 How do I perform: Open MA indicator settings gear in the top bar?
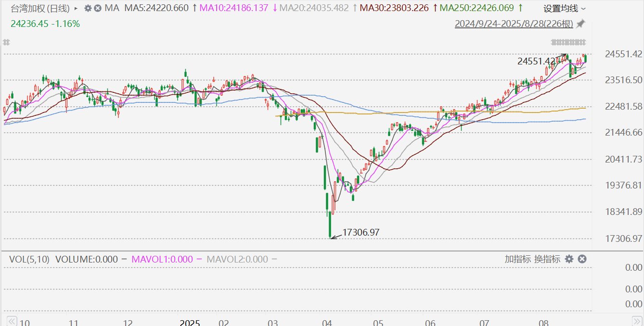[x=88, y=8]
